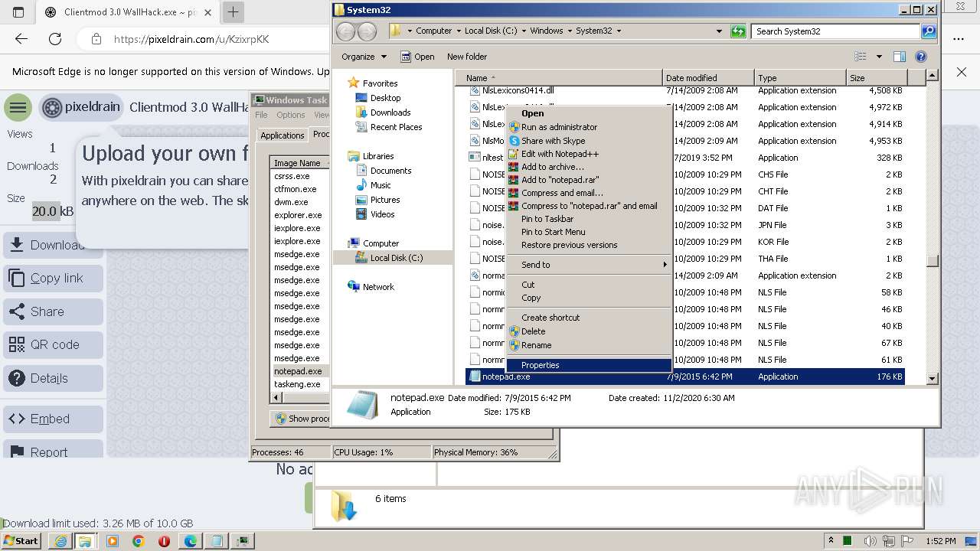Select Recent Places in navigation pane
The image size is (980, 551).
[396, 127]
